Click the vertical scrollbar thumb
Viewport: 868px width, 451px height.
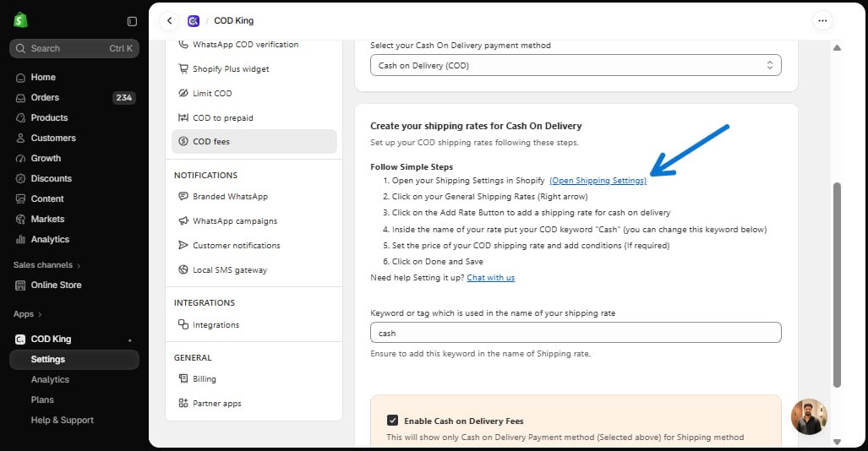[x=837, y=285]
